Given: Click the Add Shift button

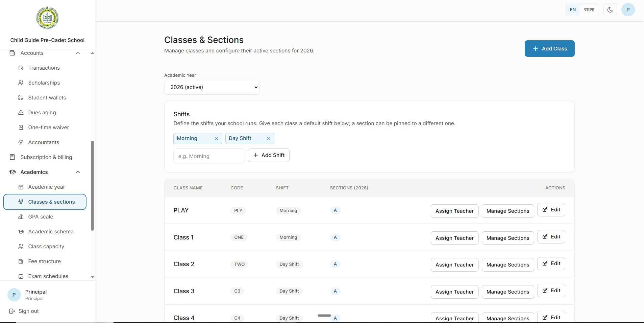Looking at the screenshot, I should 268,155.
